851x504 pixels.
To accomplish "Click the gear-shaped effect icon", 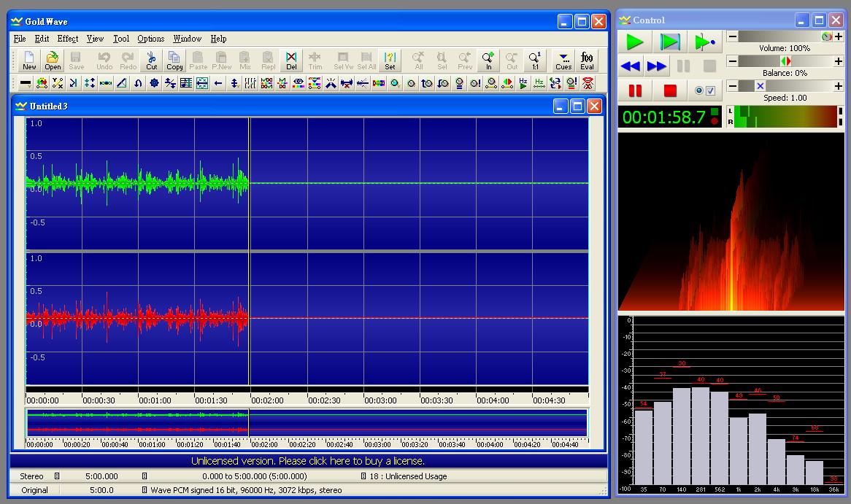I will pos(154,83).
